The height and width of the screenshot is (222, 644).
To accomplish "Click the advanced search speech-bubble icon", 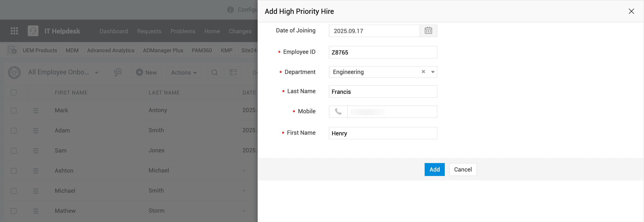I will point(118,72).
